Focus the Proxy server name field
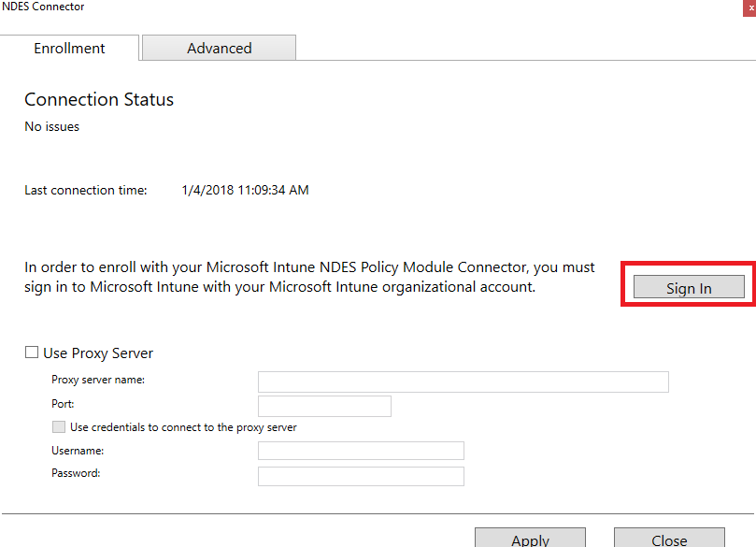The height and width of the screenshot is (547, 756). point(463,381)
